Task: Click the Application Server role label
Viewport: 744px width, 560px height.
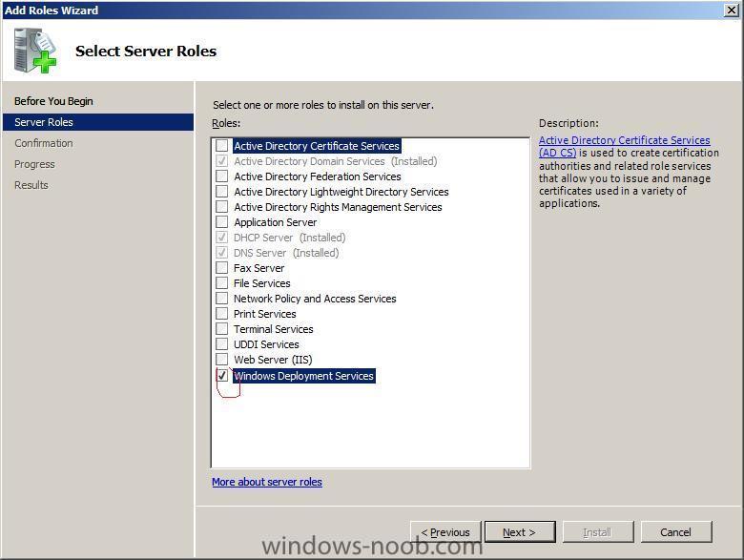Action: [x=276, y=222]
